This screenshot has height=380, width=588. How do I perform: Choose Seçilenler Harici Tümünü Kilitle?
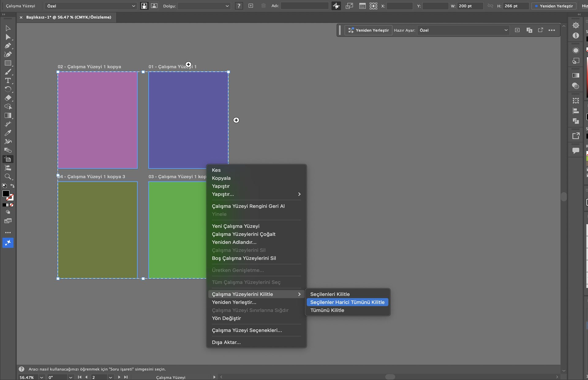click(347, 302)
